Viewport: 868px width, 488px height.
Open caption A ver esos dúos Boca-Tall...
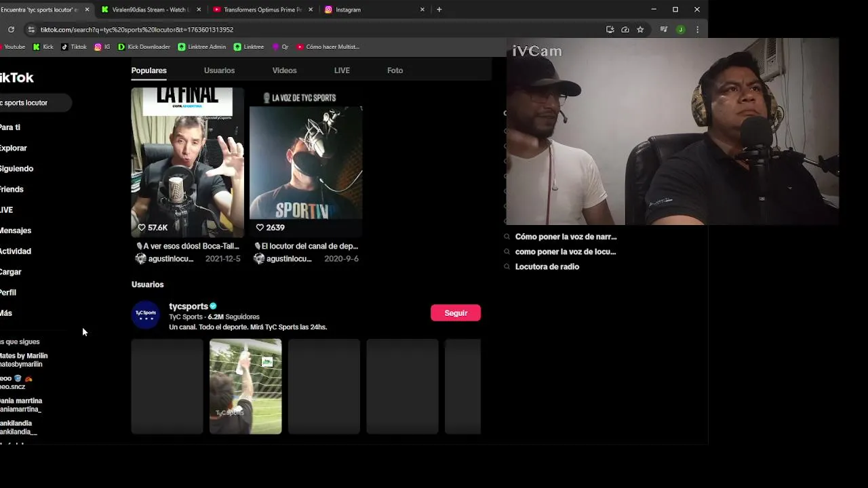188,246
